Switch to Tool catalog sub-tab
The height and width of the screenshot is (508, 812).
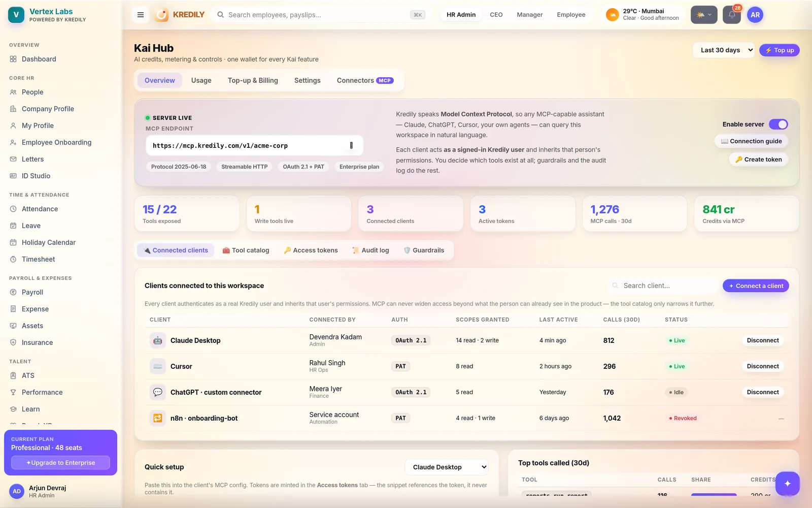coord(246,250)
